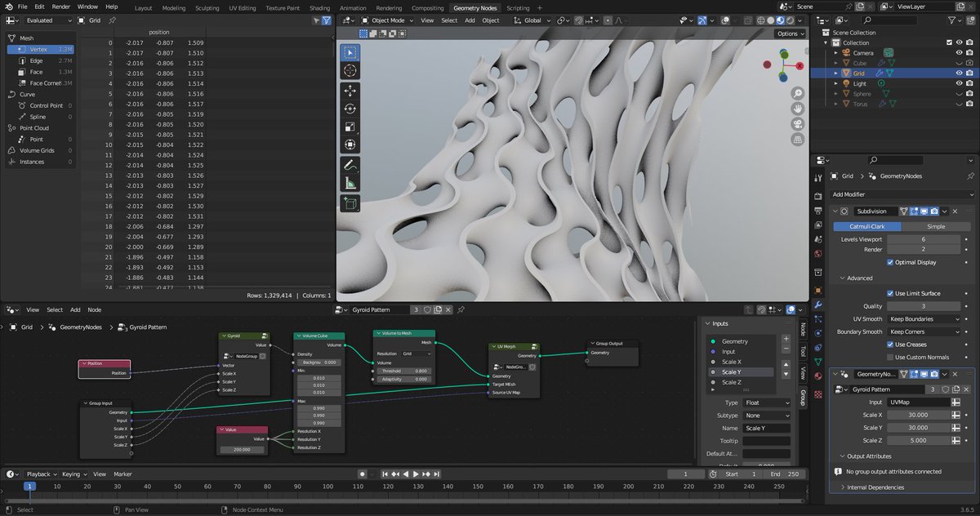Click the Levels Viewport value slider

(924, 238)
